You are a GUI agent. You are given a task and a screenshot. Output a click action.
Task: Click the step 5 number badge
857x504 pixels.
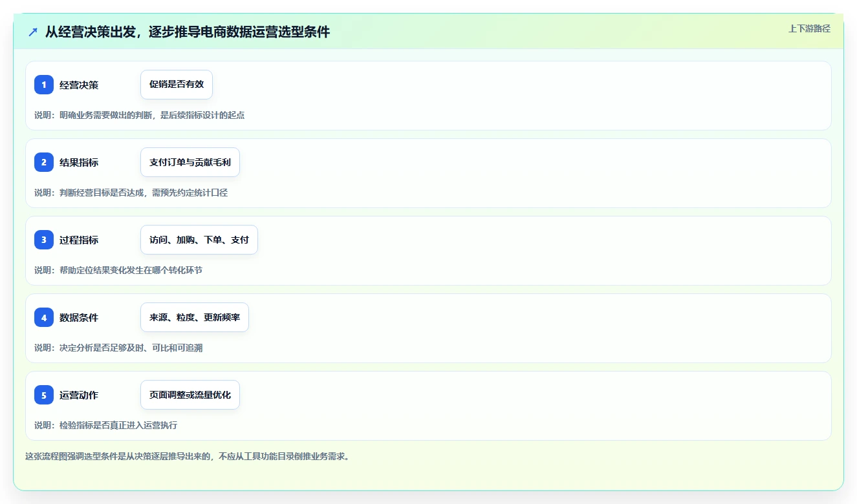pos(44,395)
